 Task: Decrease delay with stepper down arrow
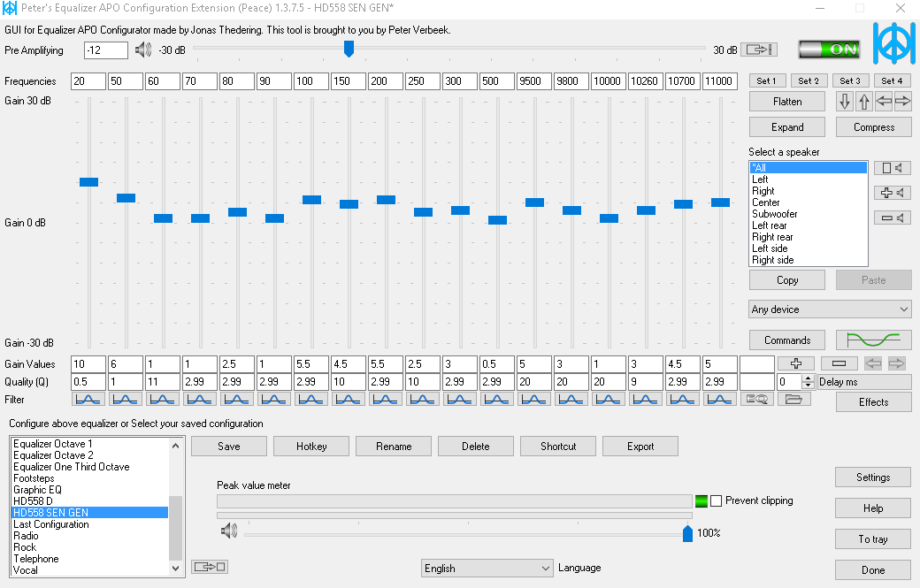coord(809,386)
